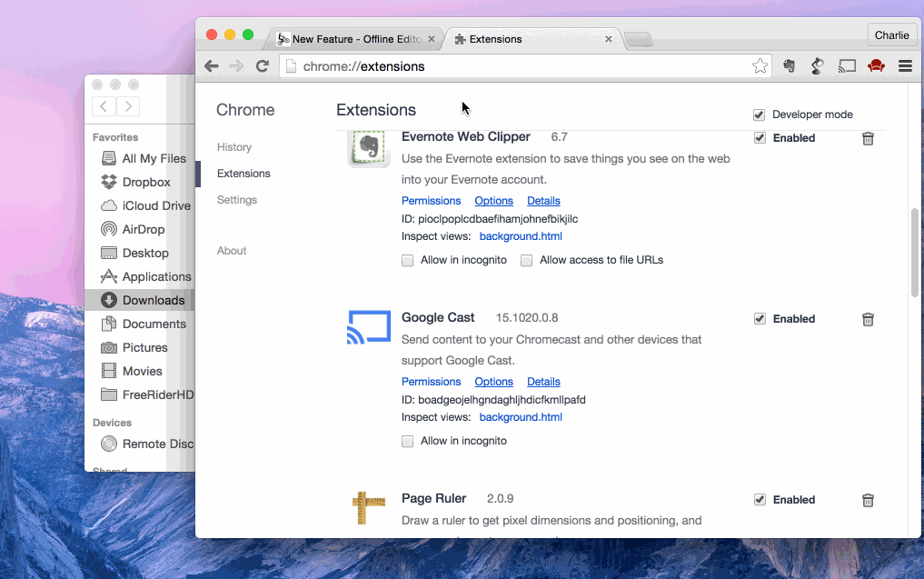Disable the Evernote Web Clipper Enabled checkbox
The height and width of the screenshot is (579, 924).
tap(760, 138)
